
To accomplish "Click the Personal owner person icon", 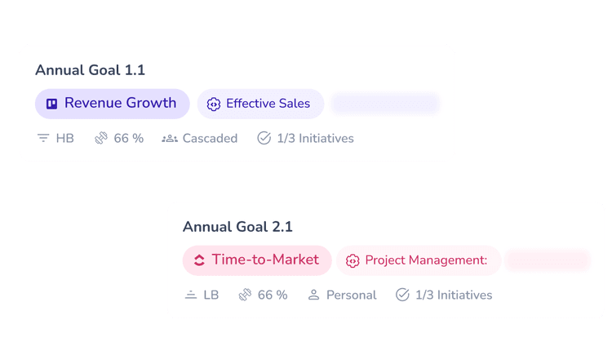I will pyautogui.click(x=313, y=295).
